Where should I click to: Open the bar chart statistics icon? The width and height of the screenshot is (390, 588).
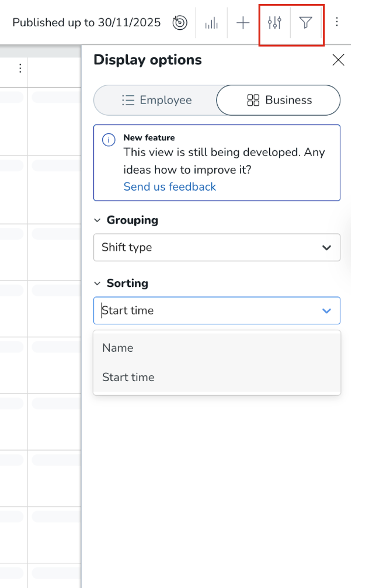tap(211, 23)
